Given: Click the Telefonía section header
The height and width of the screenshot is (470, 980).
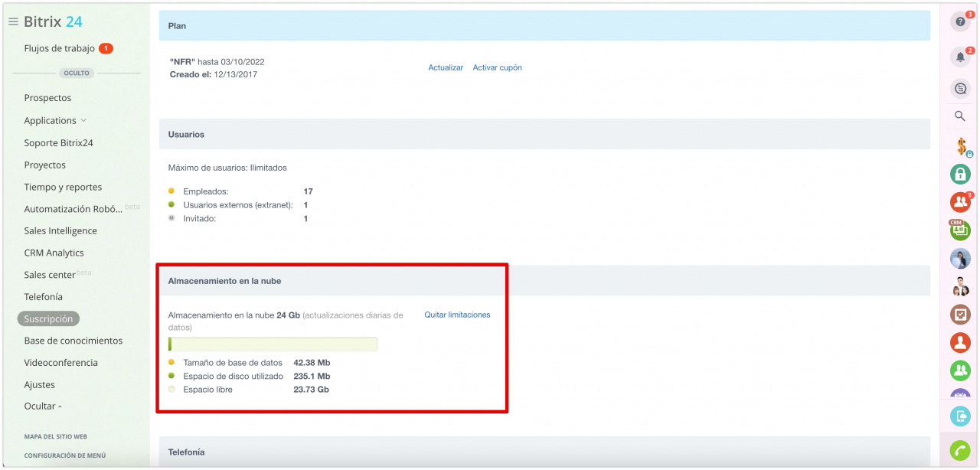Looking at the screenshot, I should point(544,452).
